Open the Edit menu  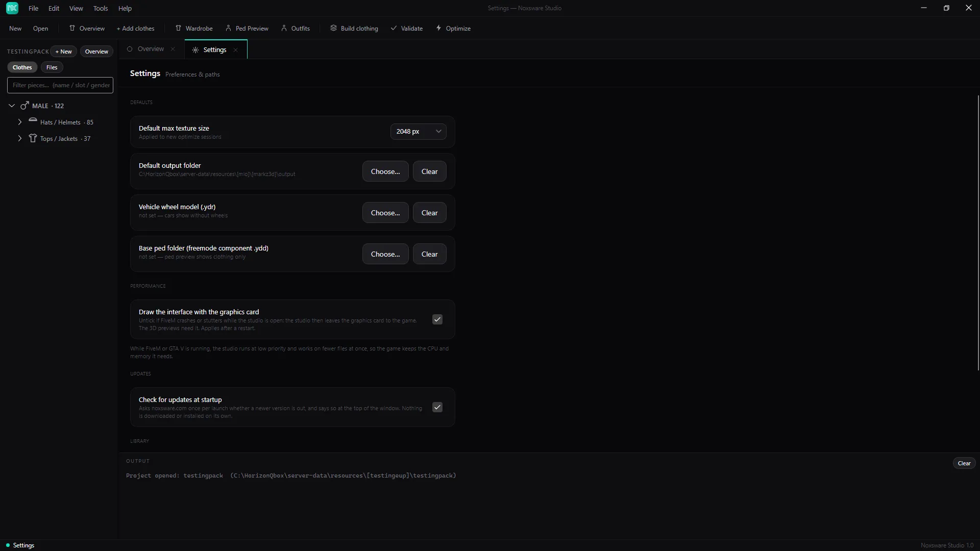coord(54,8)
